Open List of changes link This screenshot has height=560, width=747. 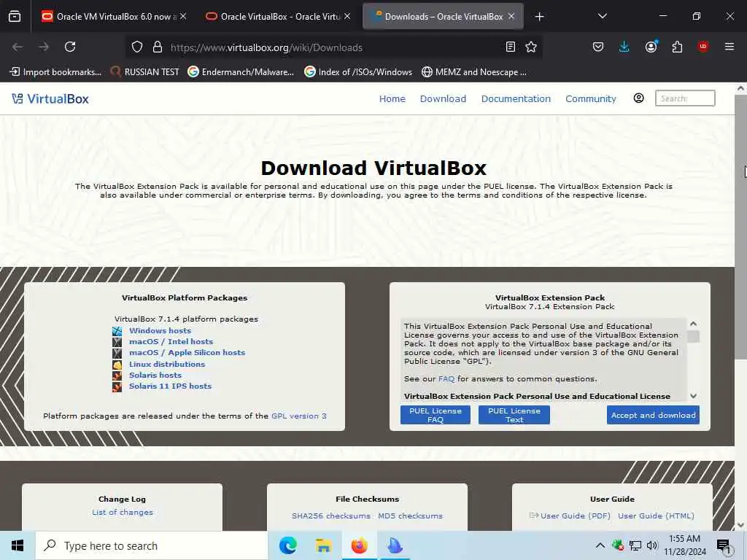pyautogui.click(x=123, y=513)
